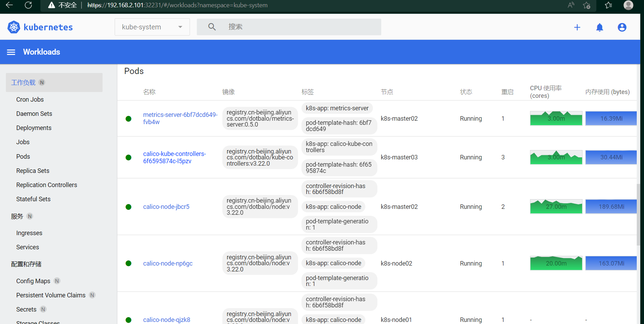
Task: Open Replica Sets in the sidebar
Action: [33, 171]
